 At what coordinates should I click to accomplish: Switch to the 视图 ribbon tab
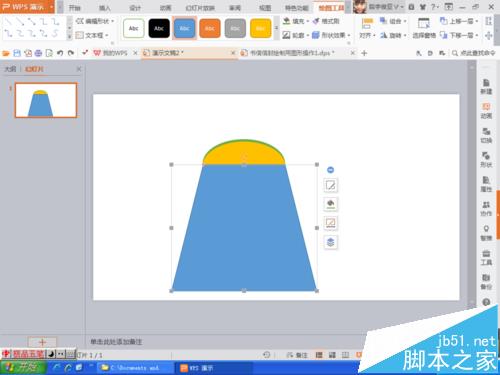[265, 8]
